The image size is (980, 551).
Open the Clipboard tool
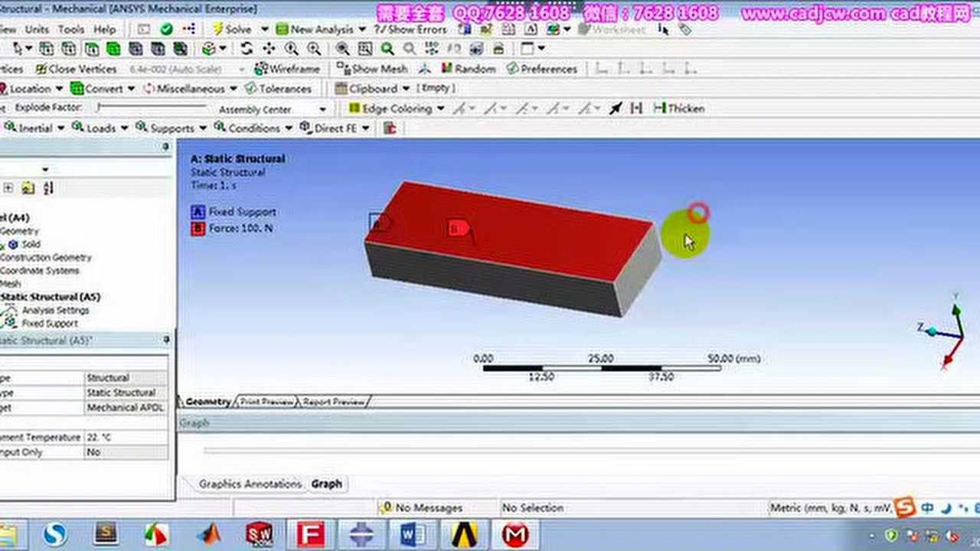pyautogui.click(x=368, y=88)
